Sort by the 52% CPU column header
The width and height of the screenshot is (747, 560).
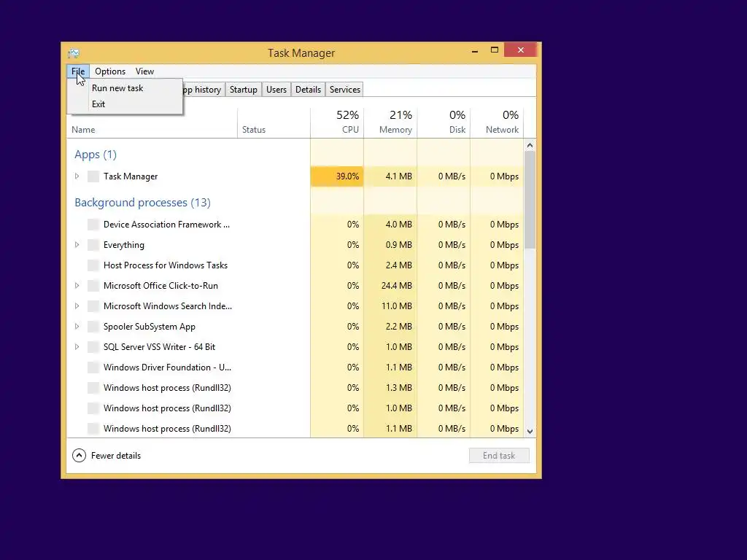(x=337, y=123)
